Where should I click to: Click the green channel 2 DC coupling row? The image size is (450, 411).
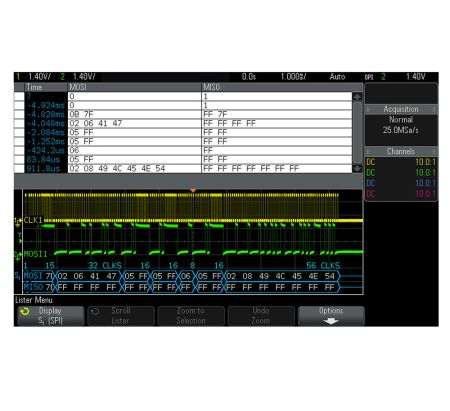click(401, 173)
